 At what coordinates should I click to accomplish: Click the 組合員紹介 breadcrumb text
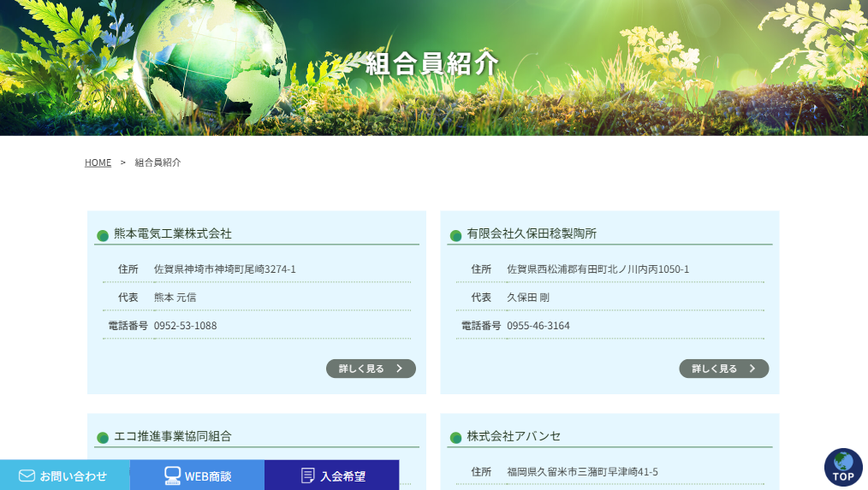[158, 162]
